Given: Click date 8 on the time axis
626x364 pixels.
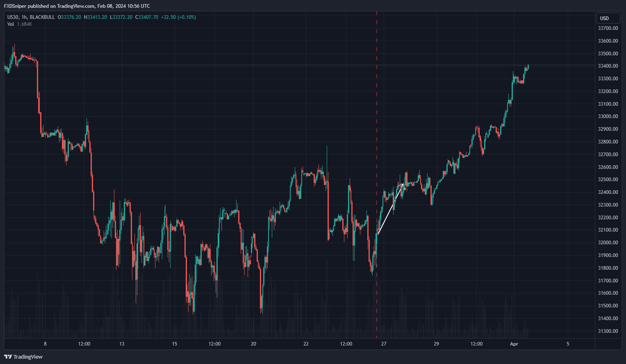Looking at the screenshot, I should 45,344.
